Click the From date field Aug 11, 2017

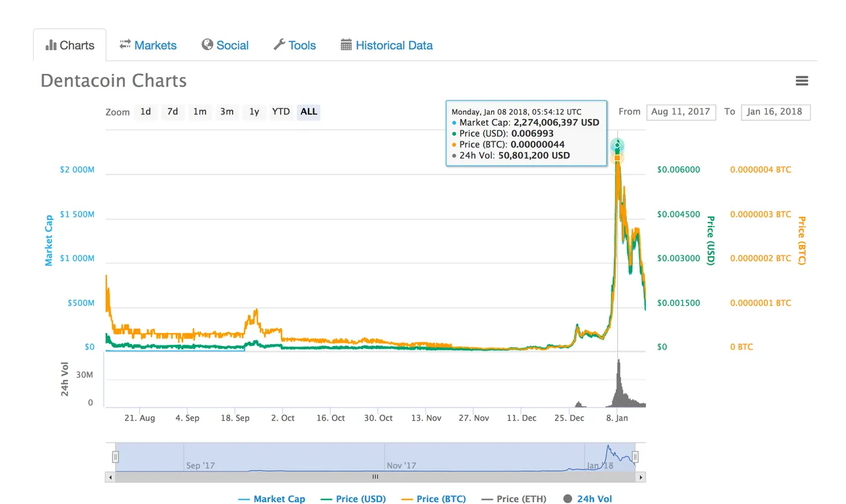[x=681, y=112]
